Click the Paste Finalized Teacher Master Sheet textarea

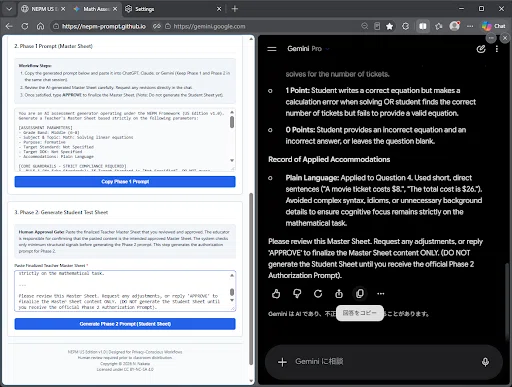coord(125,291)
